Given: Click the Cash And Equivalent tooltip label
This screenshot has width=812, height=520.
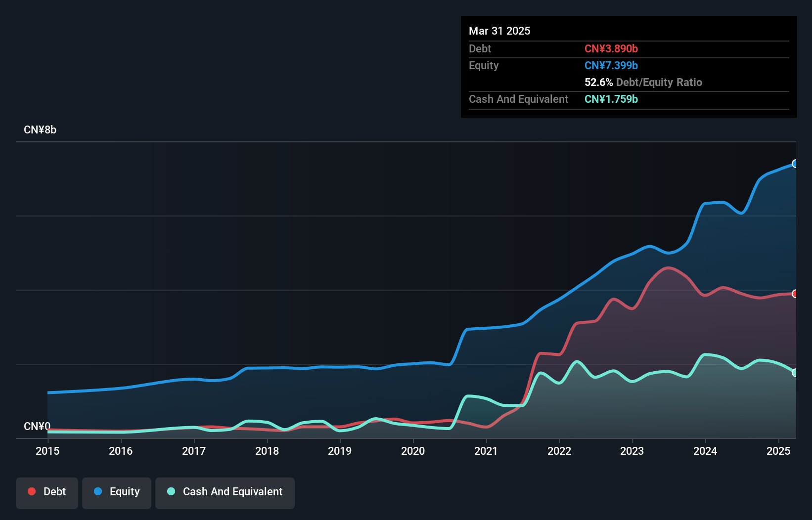Looking at the screenshot, I should (x=518, y=99).
